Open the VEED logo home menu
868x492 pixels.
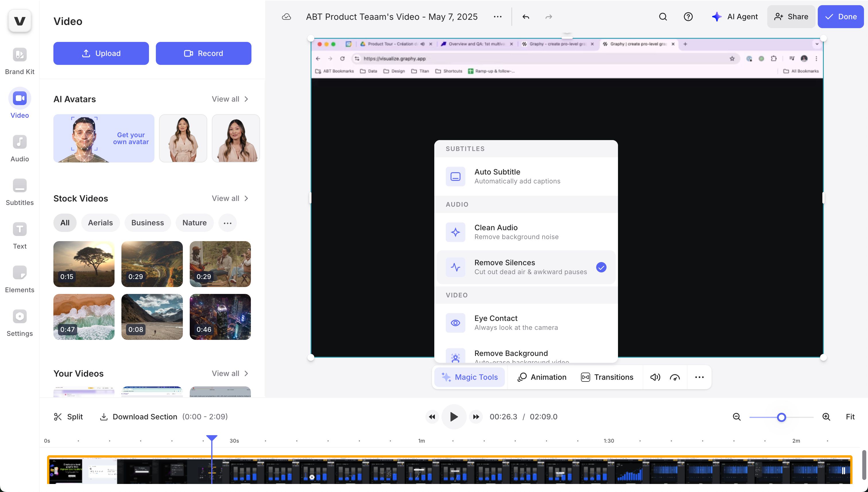20,21
